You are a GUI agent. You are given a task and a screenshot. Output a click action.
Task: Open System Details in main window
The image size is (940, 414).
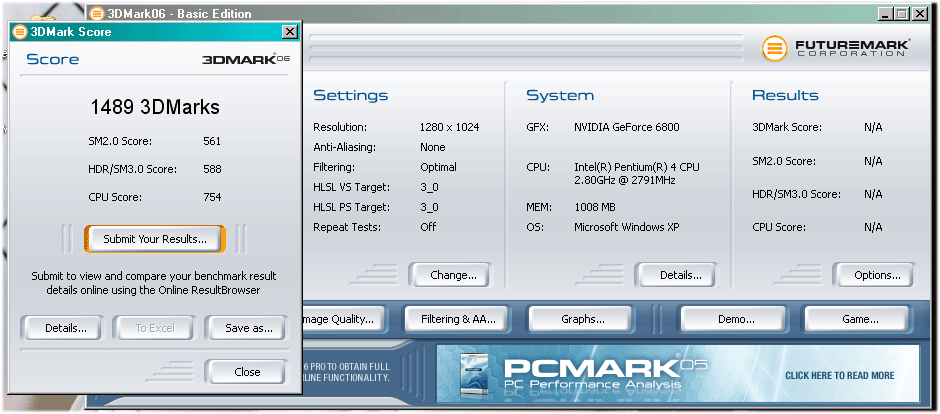[676, 275]
